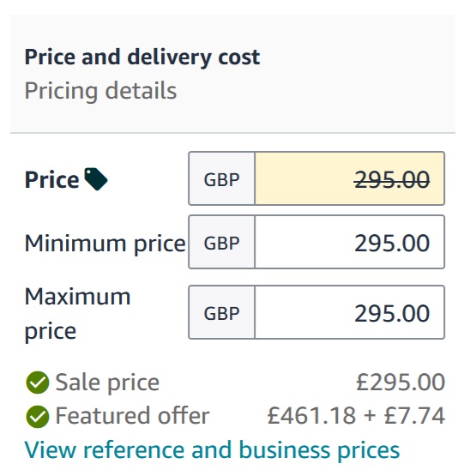Click the Featured offer amount £461.18 + £7.74
This screenshot has width=458, height=476.
[356, 416]
